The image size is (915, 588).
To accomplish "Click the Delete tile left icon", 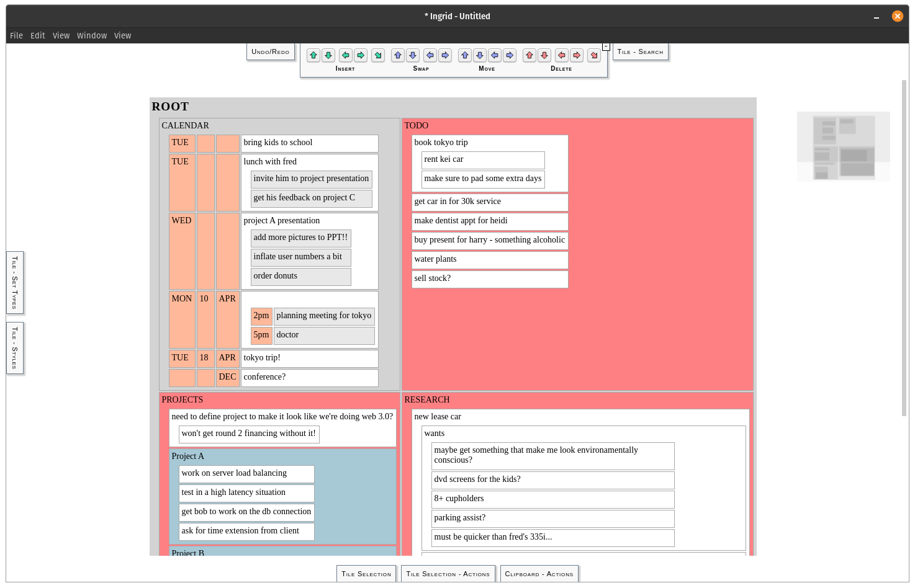I will pyautogui.click(x=561, y=55).
